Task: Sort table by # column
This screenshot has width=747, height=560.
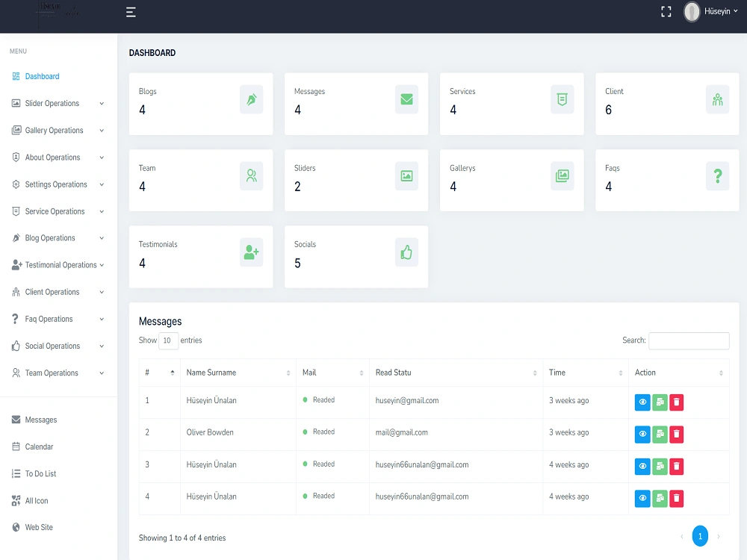Action: click(x=160, y=373)
